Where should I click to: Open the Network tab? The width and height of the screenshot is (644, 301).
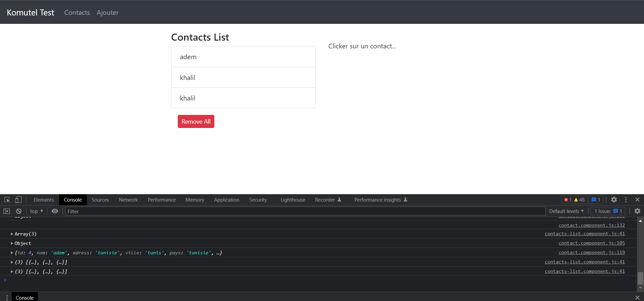[x=128, y=200]
